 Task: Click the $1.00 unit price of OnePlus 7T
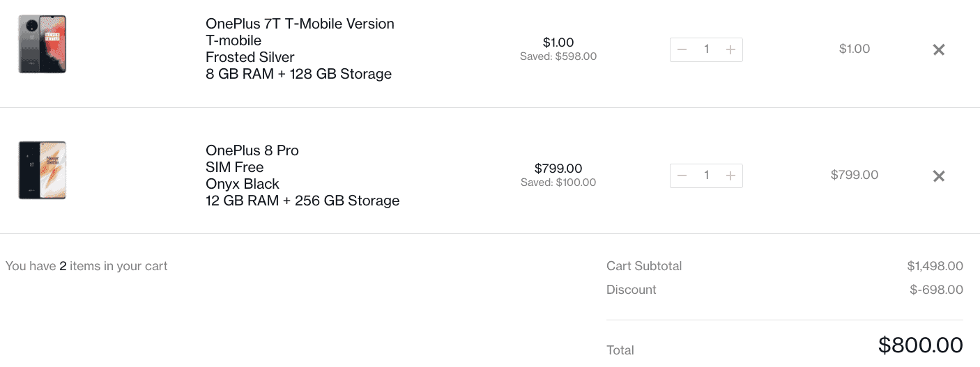[558, 42]
